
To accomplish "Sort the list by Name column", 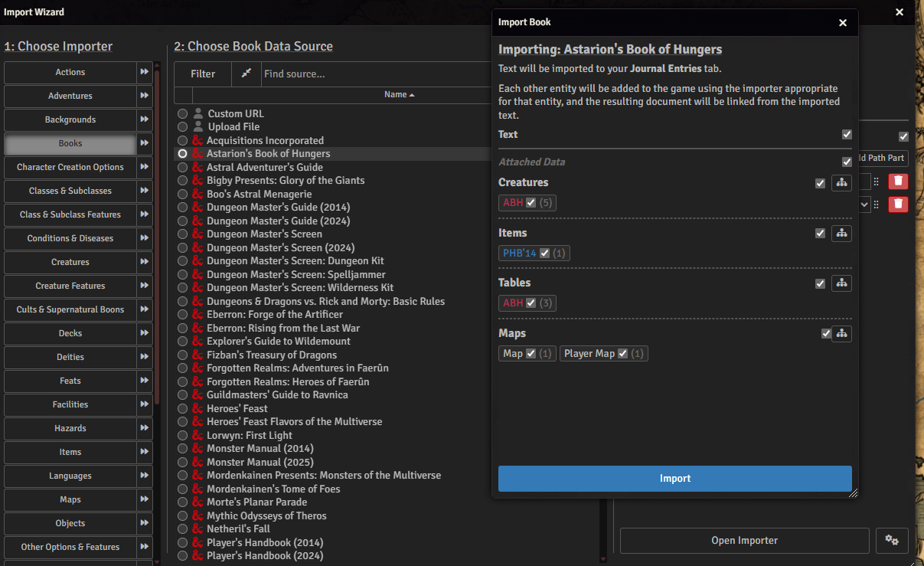I will coord(399,95).
